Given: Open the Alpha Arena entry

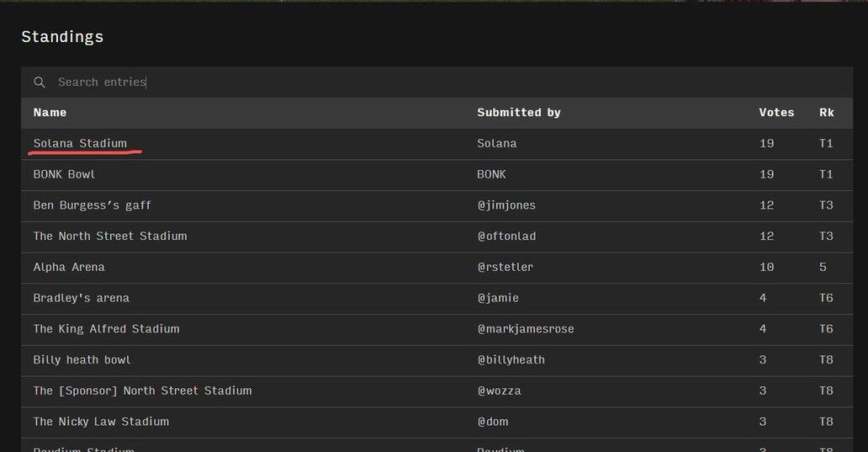Looking at the screenshot, I should 69,268.
